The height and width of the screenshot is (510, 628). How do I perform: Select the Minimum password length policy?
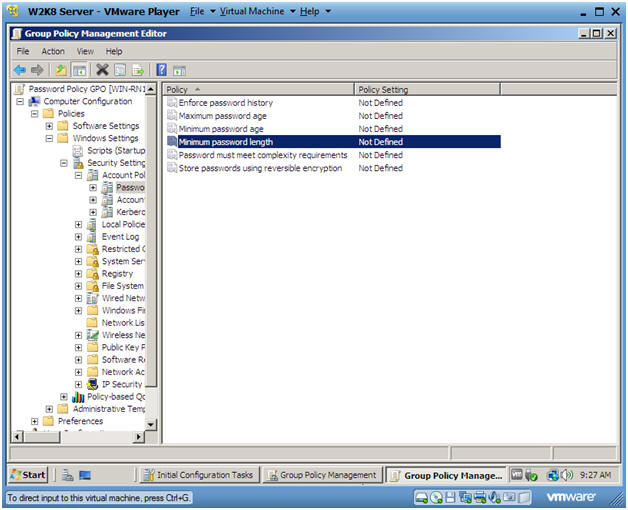pyautogui.click(x=225, y=142)
